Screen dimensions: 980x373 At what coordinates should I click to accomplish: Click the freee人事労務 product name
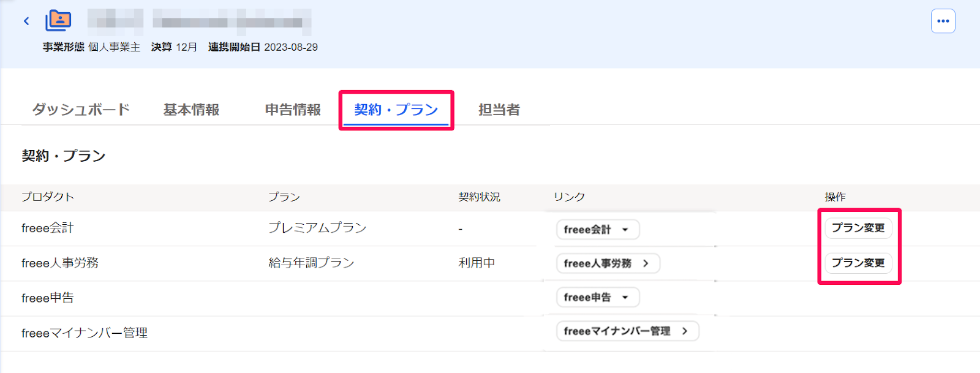(60, 263)
